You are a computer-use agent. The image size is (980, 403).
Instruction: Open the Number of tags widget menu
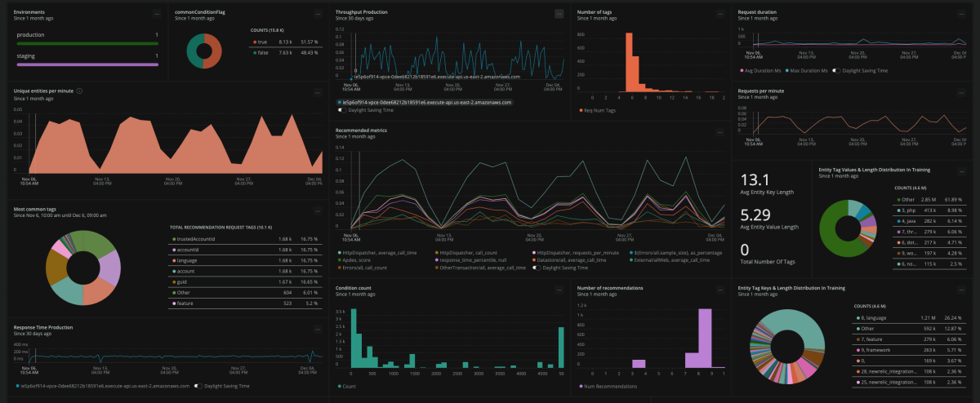[x=719, y=14]
